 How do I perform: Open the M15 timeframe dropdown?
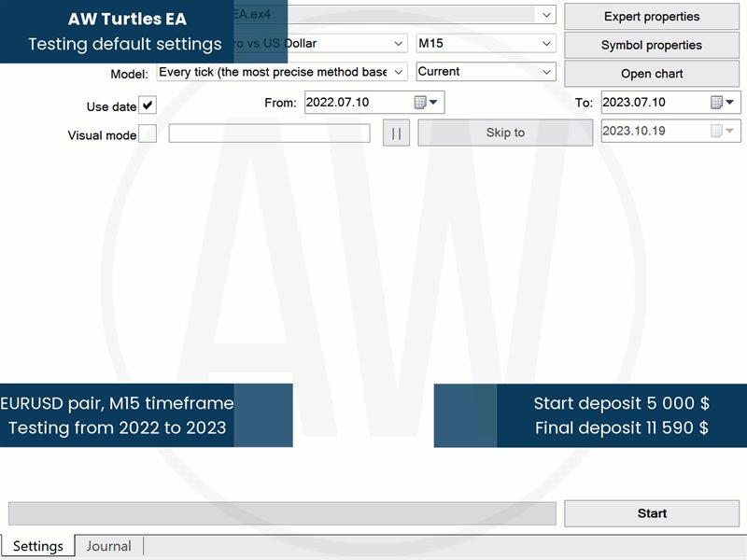pos(544,44)
